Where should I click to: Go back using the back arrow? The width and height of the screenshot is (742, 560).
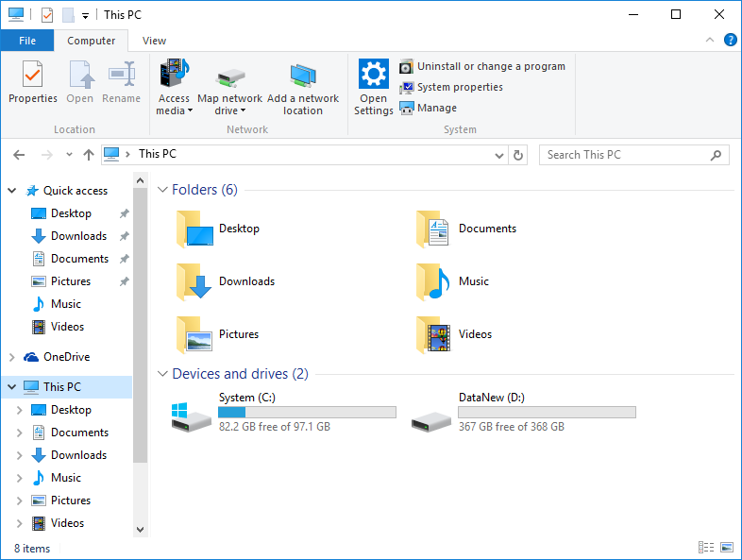click(x=19, y=155)
